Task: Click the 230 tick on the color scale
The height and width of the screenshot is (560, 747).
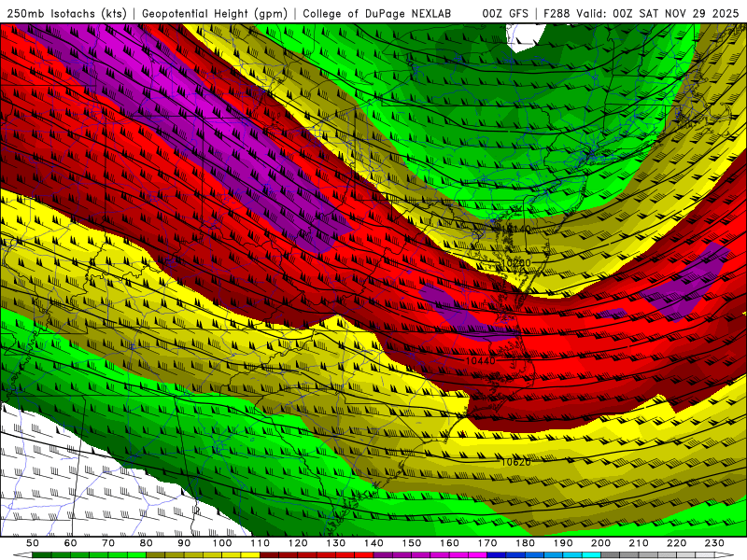Action: (714, 543)
